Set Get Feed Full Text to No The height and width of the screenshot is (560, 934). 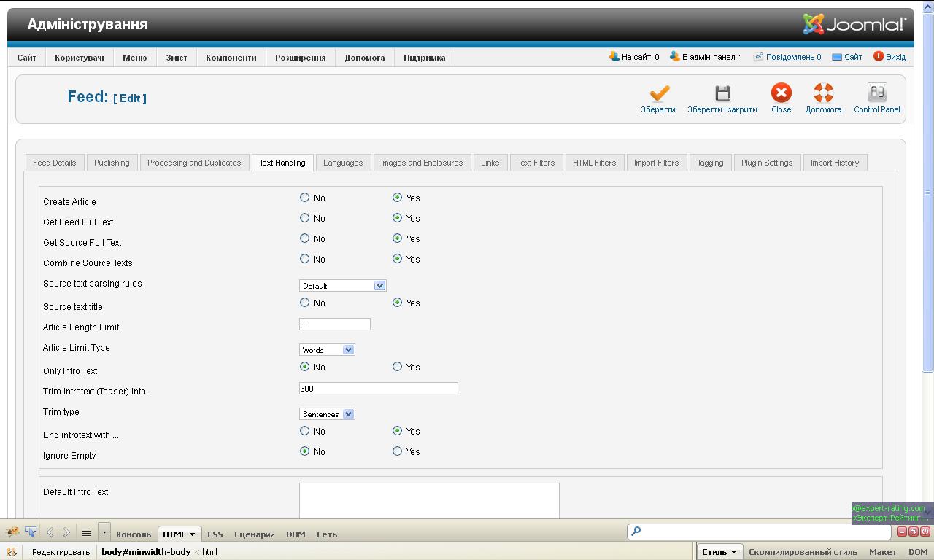[x=304, y=217]
